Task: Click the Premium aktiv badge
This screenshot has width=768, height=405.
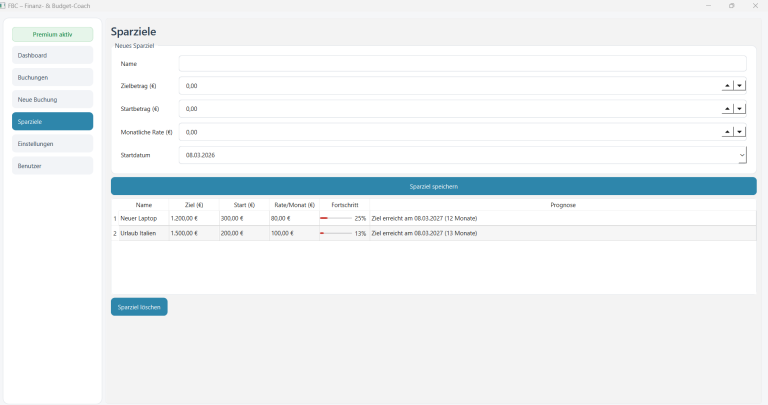Action: click(x=52, y=34)
